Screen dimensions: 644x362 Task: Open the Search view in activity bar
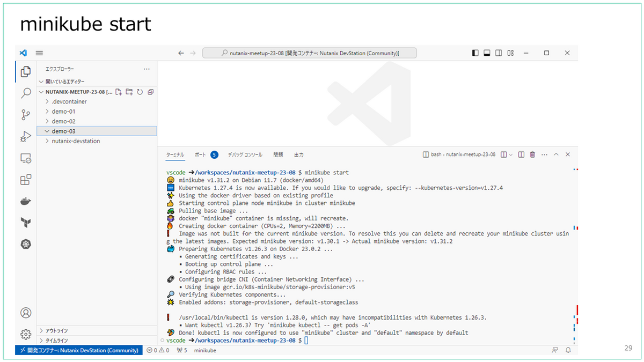(x=25, y=93)
